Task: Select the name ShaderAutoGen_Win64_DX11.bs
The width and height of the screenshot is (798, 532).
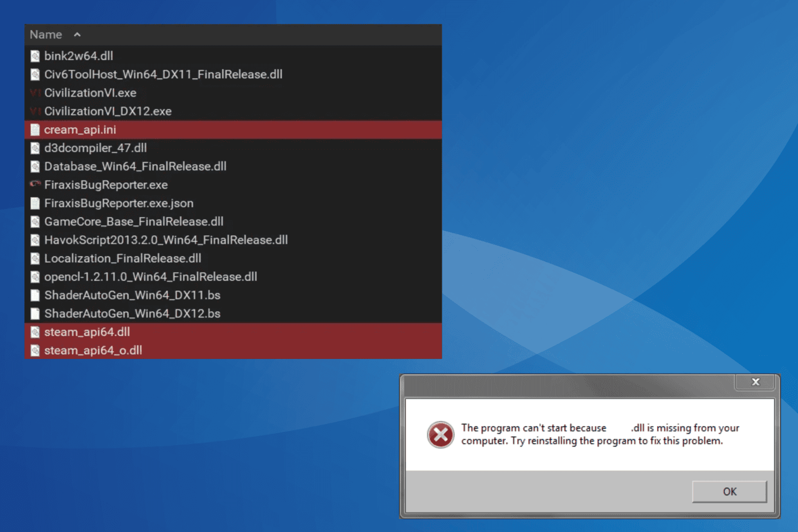Action: (x=132, y=295)
